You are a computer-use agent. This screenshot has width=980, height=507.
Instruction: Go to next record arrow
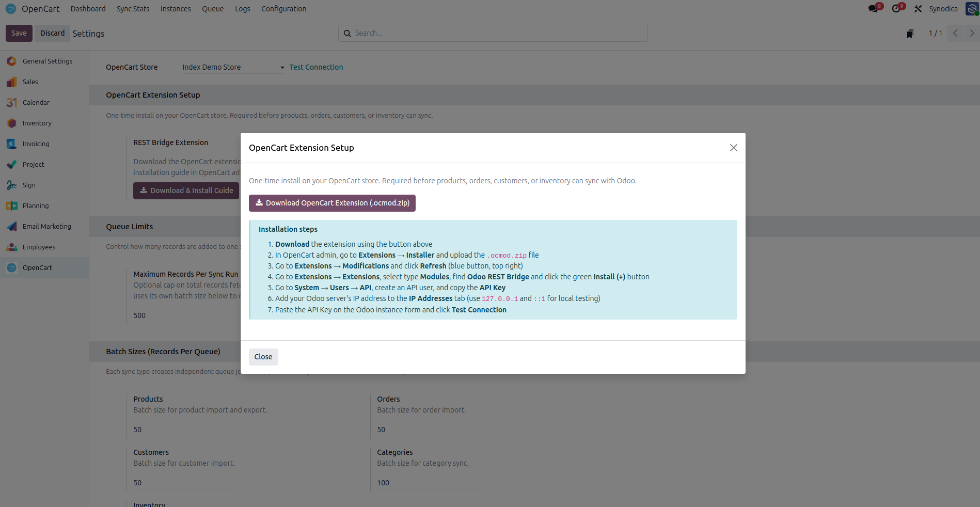tap(972, 33)
